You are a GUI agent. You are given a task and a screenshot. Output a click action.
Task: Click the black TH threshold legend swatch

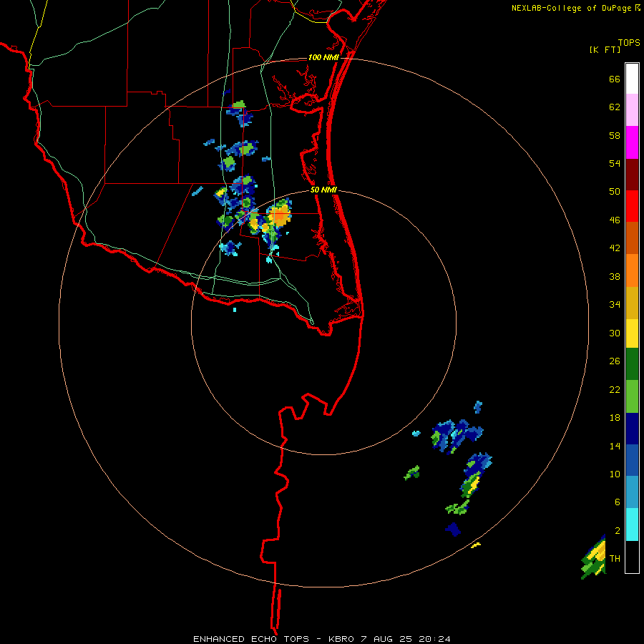pyautogui.click(x=632, y=557)
